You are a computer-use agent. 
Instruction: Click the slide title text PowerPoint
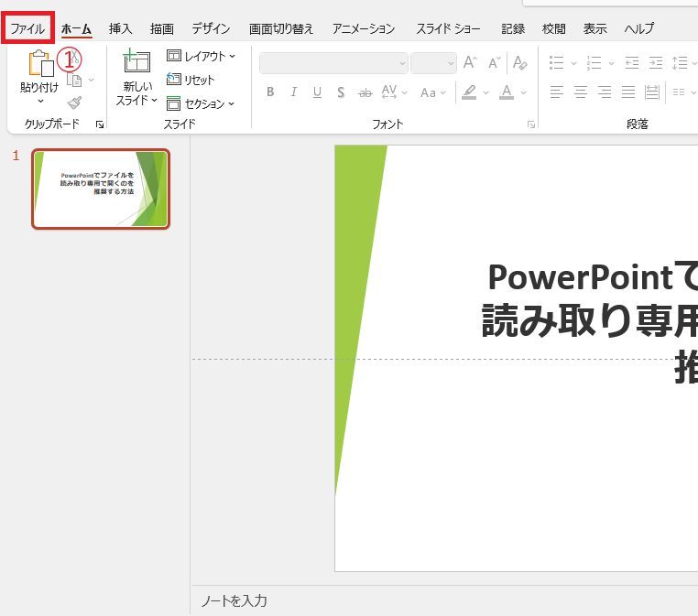(x=581, y=276)
